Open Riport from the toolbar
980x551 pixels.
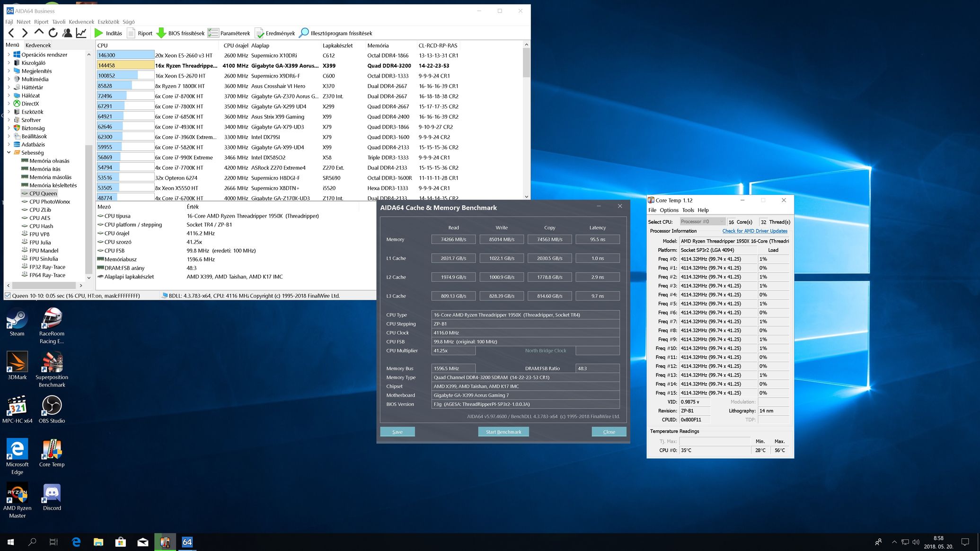(140, 33)
